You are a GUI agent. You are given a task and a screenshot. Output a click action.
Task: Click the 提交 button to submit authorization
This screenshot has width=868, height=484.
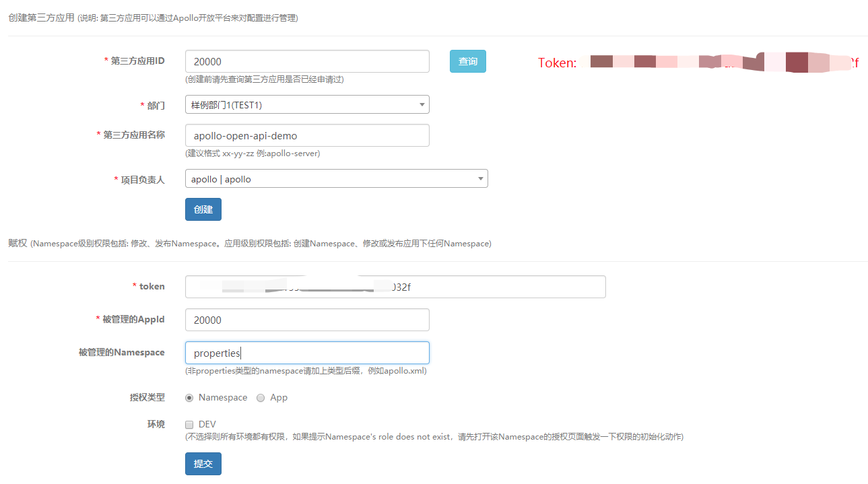(203, 463)
